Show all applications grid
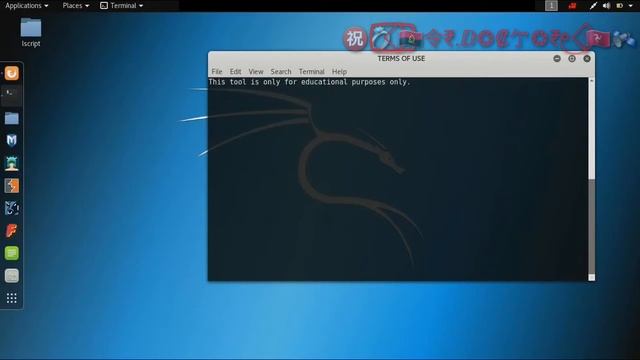This screenshot has width=640, height=360. tap(11, 298)
